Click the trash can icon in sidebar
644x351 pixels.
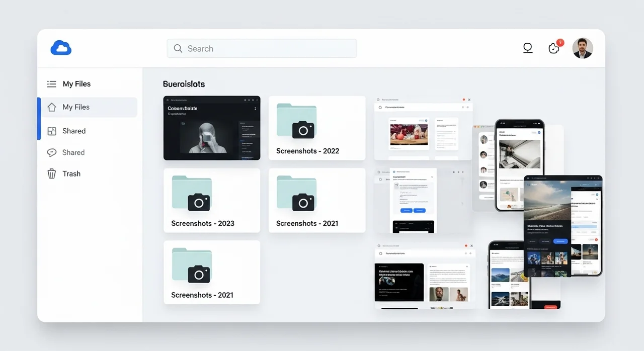click(x=51, y=174)
